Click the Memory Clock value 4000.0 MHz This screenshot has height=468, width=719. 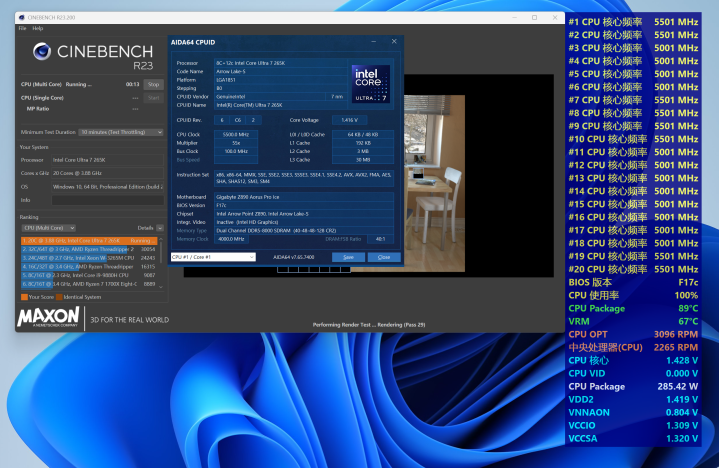coord(232,239)
